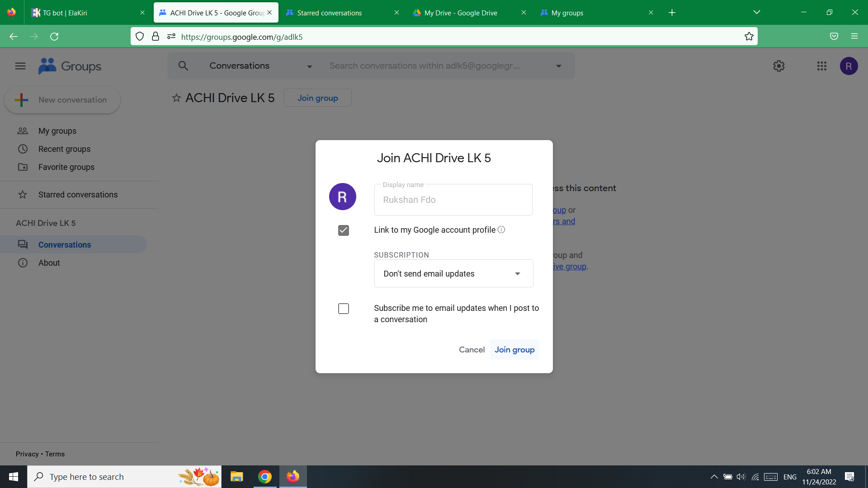Viewport: 868px width, 488px height.
Task: Click the profile avatar in join dialog
Action: [342, 197]
